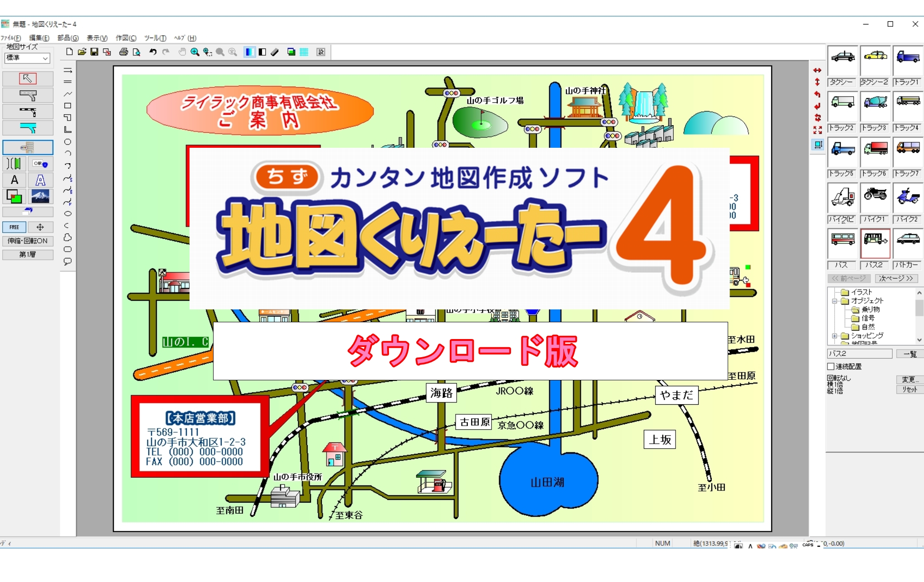Toggle the FREE mode button
Viewport: 924px width, 582px height.
point(15,227)
